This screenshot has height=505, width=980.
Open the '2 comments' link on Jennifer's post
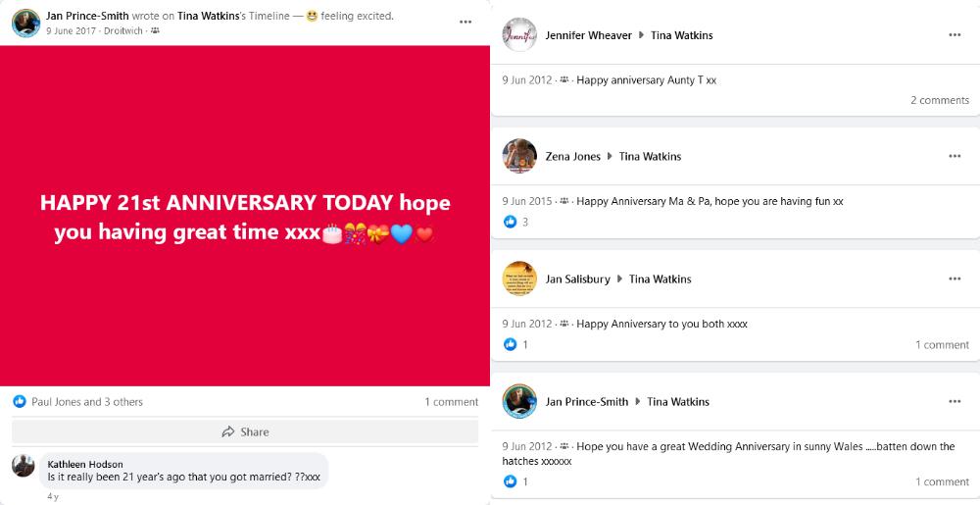pyautogui.click(x=939, y=100)
